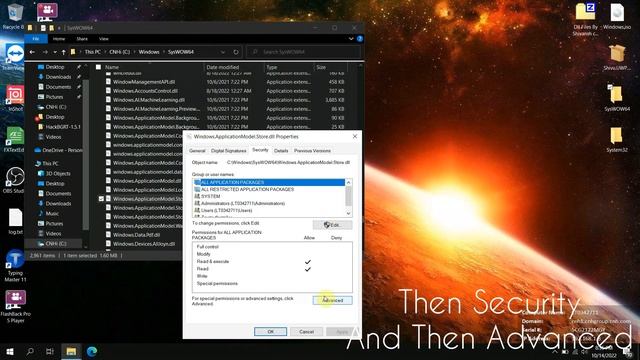Open the View ribbon tab
Viewport: 640px width, 360px height.
click(x=104, y=39)
